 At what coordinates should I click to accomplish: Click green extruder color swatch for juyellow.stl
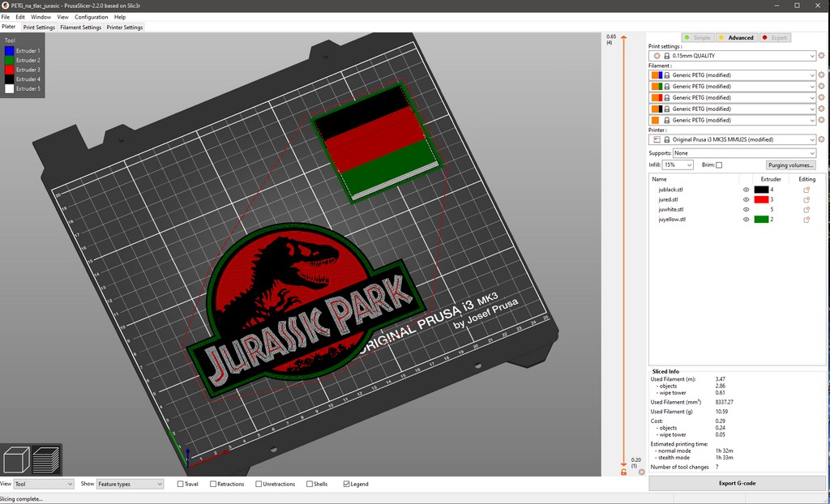[x=761, y=219]
